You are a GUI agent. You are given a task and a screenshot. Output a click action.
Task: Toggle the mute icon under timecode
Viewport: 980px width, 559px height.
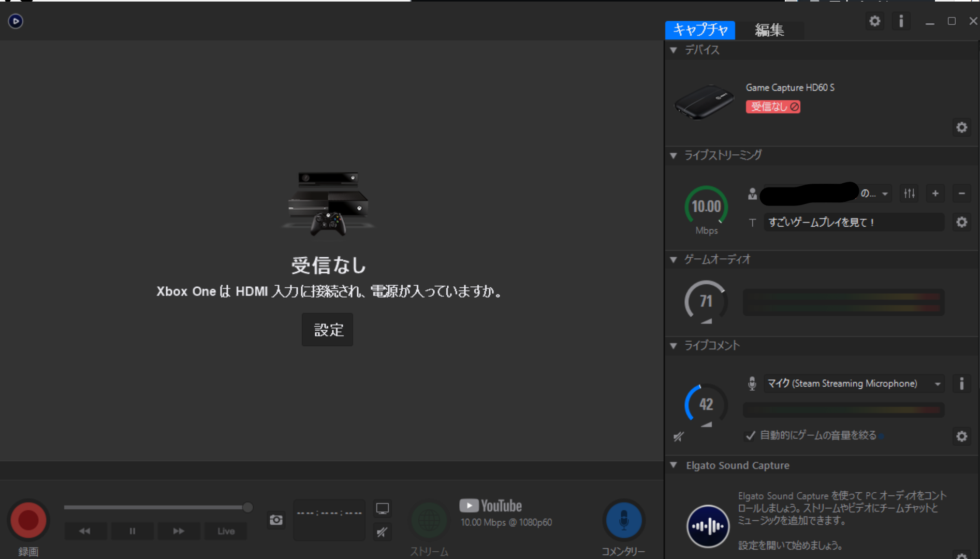(383, 532)
